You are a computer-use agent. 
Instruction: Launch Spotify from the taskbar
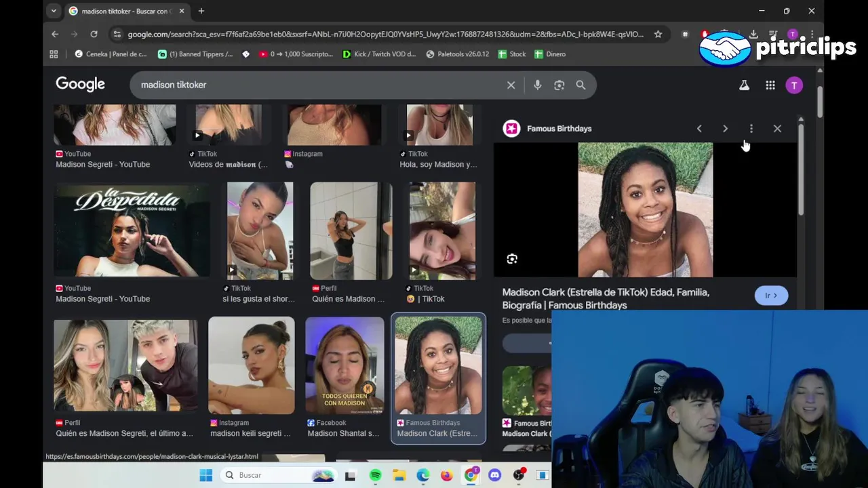(x=375, y=475)
